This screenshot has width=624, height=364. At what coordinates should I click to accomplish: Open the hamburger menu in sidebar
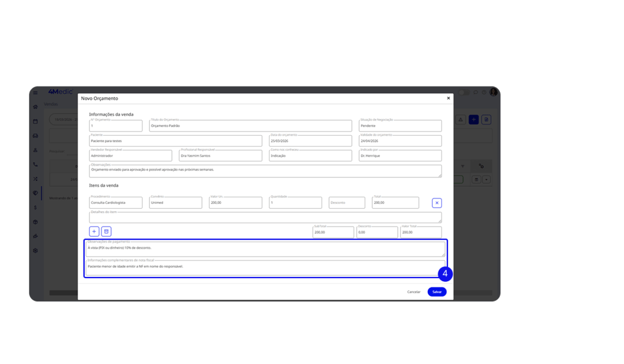(x=35, y=93)
